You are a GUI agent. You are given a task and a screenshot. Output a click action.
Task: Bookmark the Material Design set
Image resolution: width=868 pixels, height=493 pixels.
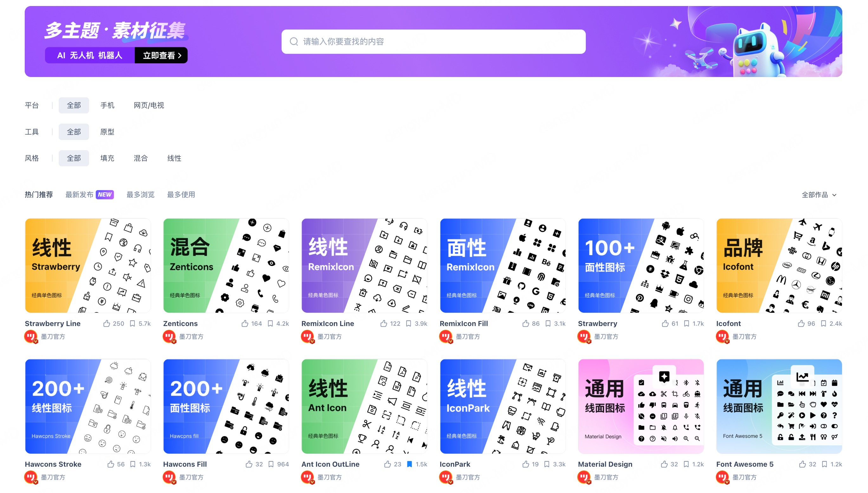[686, 464]
